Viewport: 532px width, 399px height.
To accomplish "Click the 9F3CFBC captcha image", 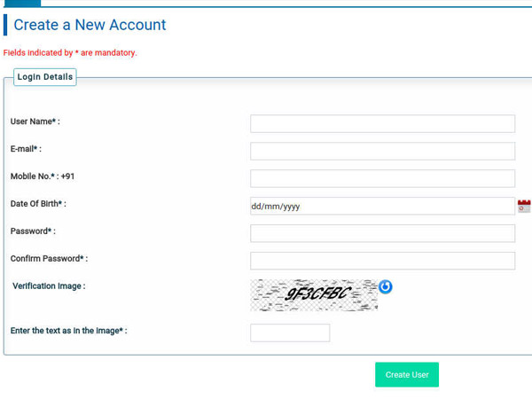I will 314,295.
